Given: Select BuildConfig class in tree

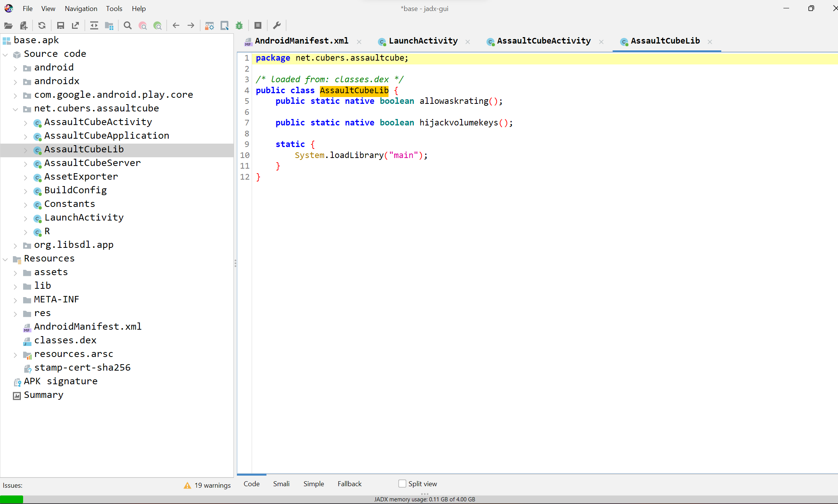Looking at the screenshot, I should tap(75, 190).
